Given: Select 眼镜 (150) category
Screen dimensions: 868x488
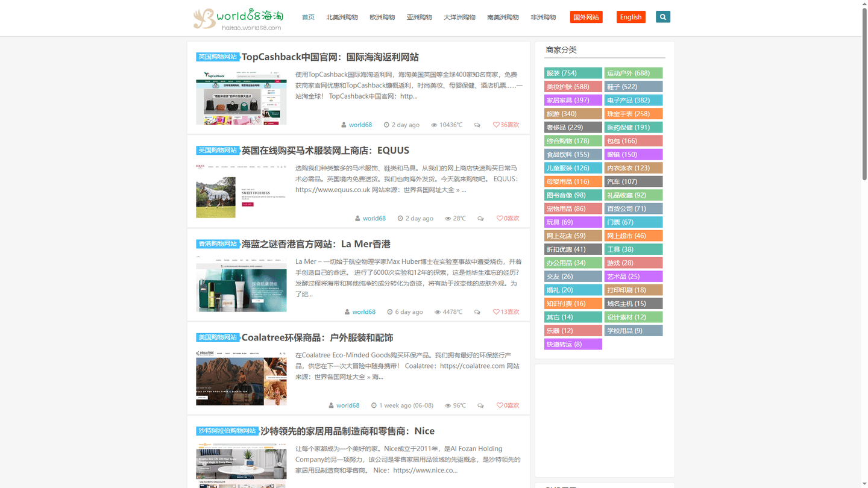Looking at the screenshot, I should 634,154.
